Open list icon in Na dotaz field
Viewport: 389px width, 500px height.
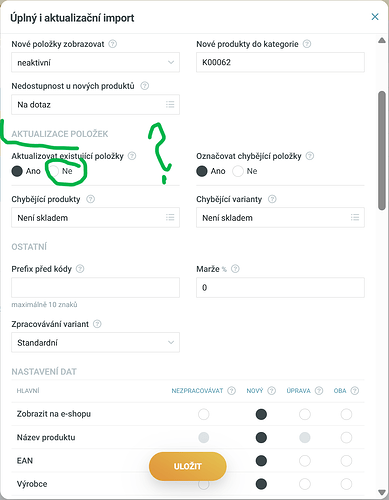click(170, 105)
